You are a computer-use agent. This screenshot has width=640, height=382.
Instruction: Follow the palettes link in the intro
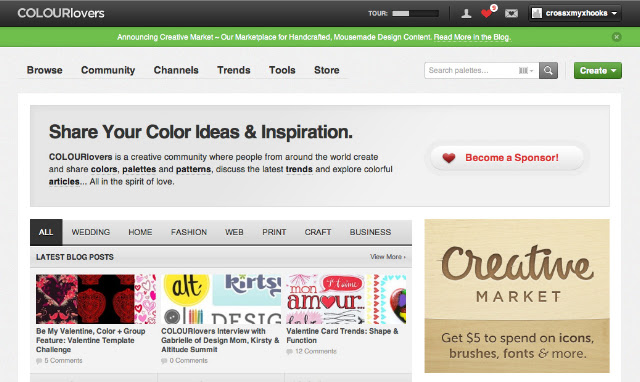tap(139, 169)
